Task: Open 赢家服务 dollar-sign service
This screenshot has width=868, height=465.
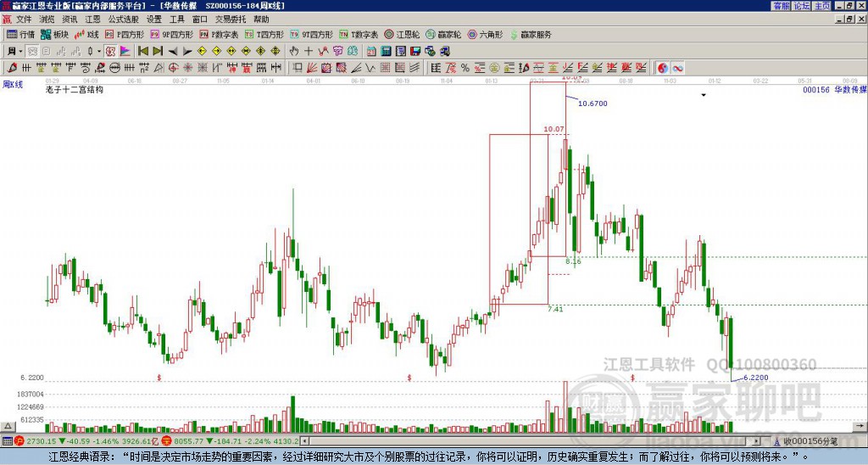Action: (x=531, y=34)
